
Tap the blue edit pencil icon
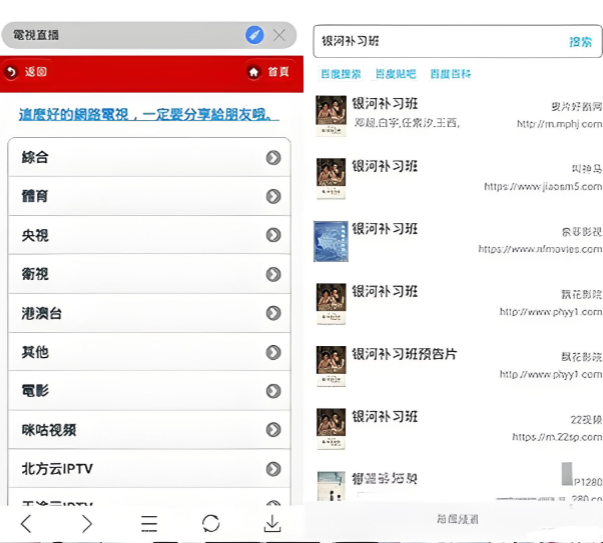pyautogui.click(x=254, y=35)
